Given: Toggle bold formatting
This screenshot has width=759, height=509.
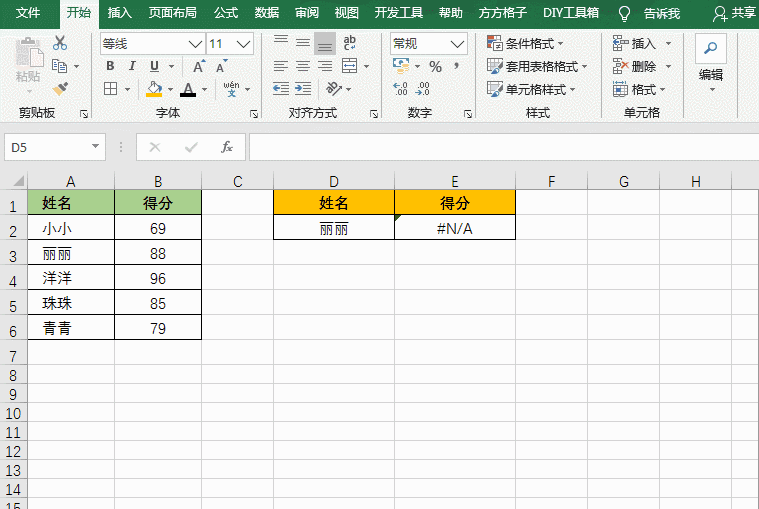Looking at the screenshot, I should [x=110, y=66].
